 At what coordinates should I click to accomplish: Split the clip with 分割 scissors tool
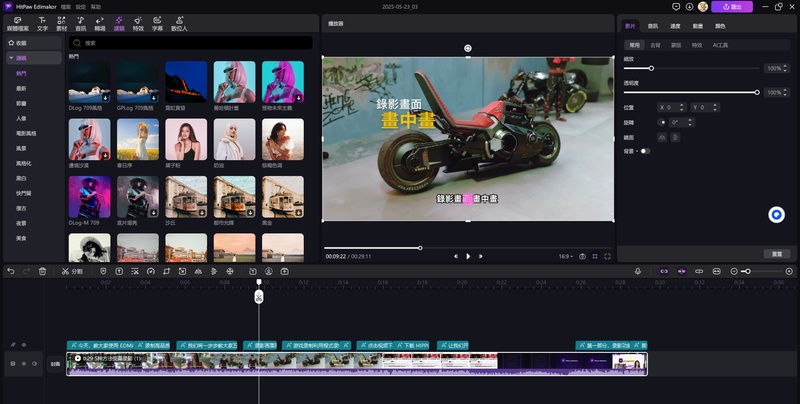pos(72,271)
